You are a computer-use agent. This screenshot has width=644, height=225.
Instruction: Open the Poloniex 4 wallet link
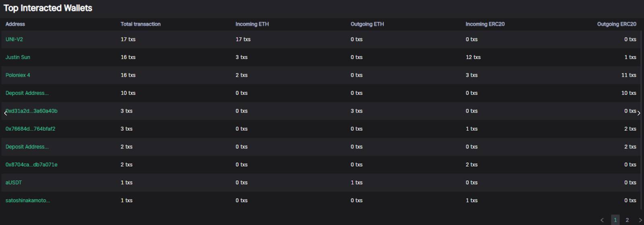point(18,75)
